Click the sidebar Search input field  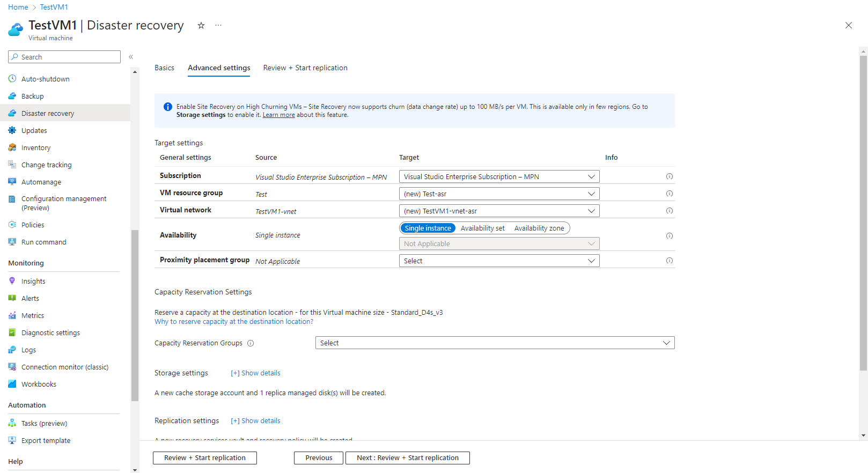click(x=64, y=57)
